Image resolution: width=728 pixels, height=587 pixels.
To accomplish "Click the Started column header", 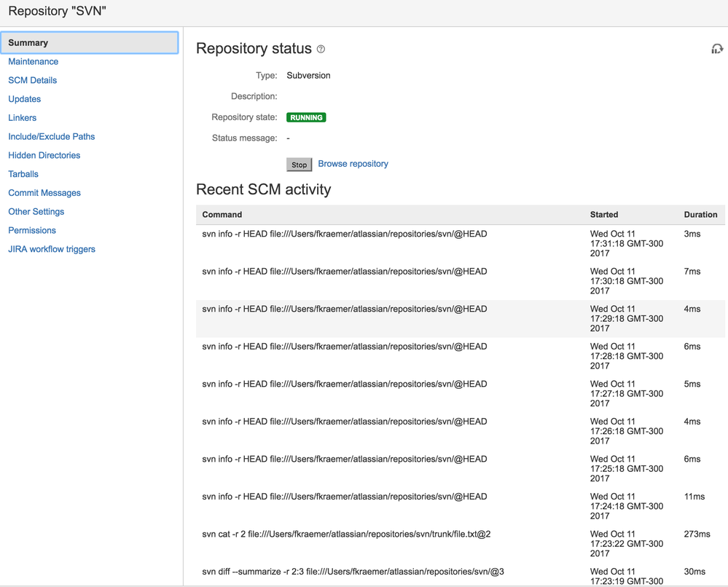I will pyautogui.click(x=604, y=214).
